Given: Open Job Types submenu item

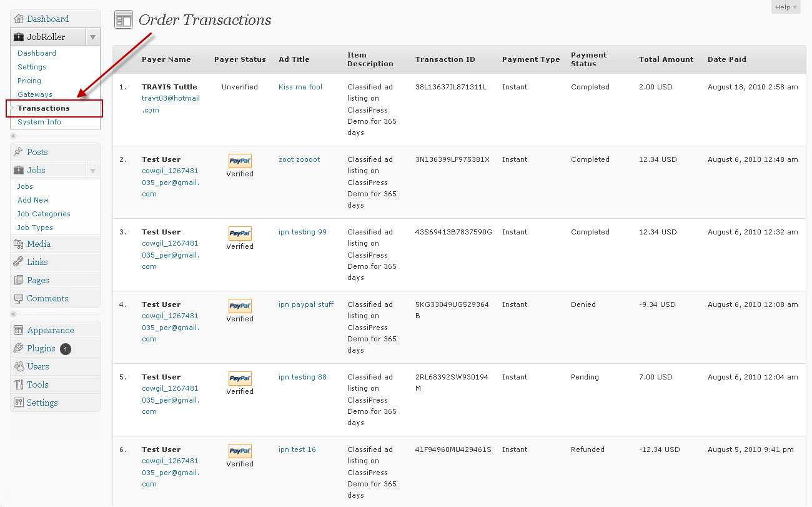Looking at the screenshot, I should pyautogui.click(x=35, y=228).
